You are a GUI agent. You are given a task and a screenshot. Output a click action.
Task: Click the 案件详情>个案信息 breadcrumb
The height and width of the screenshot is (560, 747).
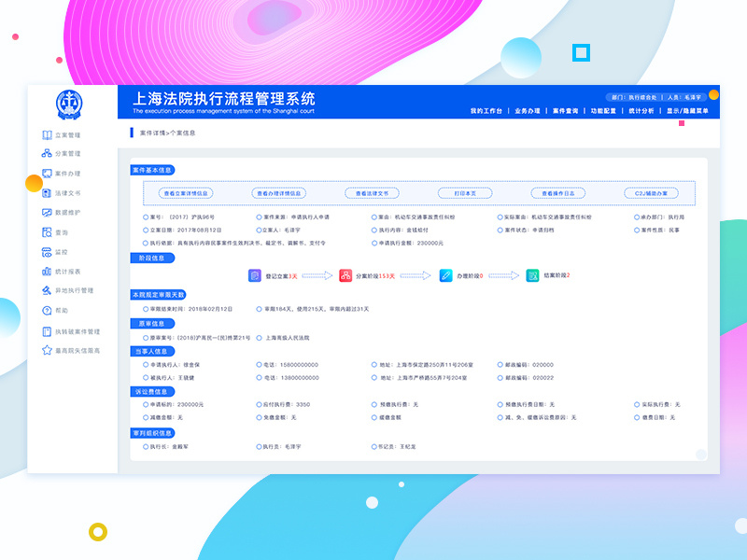(x=167, y=133)
